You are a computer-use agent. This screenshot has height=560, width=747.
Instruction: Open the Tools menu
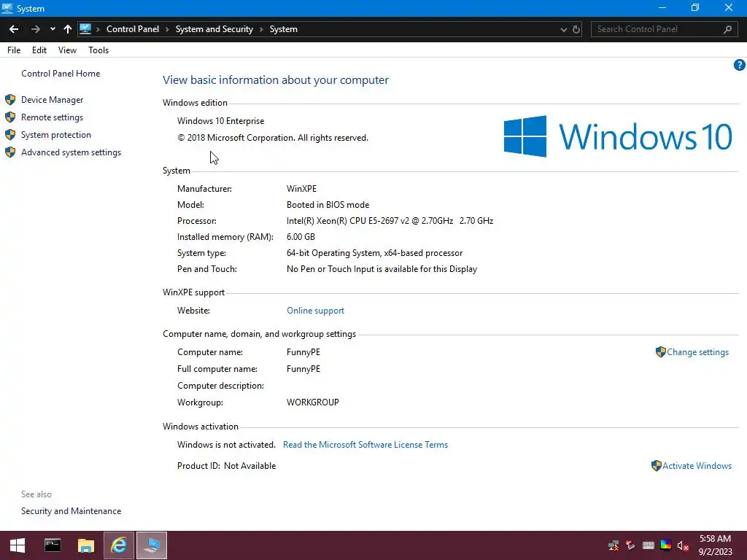98,50
